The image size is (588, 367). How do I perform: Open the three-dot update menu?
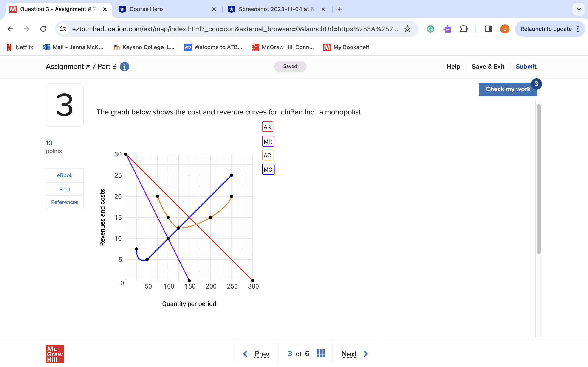pos(578,29)
